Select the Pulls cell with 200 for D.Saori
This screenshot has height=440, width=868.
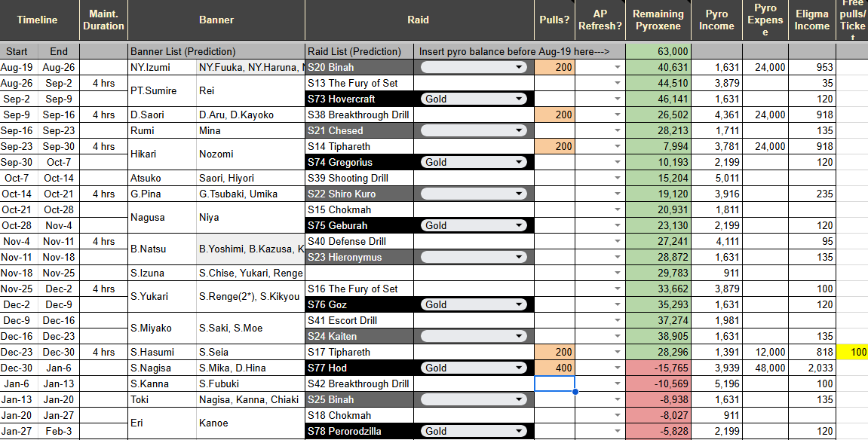[555, 115]
